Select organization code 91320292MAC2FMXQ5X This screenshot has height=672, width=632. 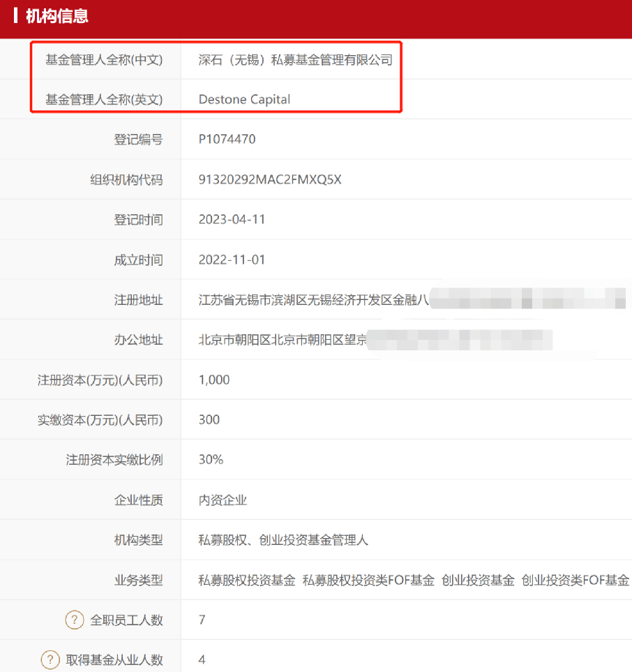pyautogui.click(x=270, y=180)
